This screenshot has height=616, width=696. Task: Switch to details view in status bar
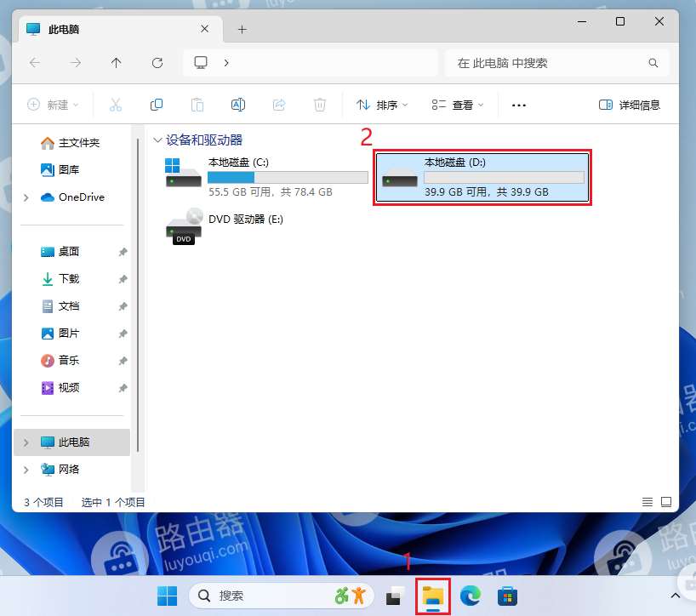click(x=647, y=502)
